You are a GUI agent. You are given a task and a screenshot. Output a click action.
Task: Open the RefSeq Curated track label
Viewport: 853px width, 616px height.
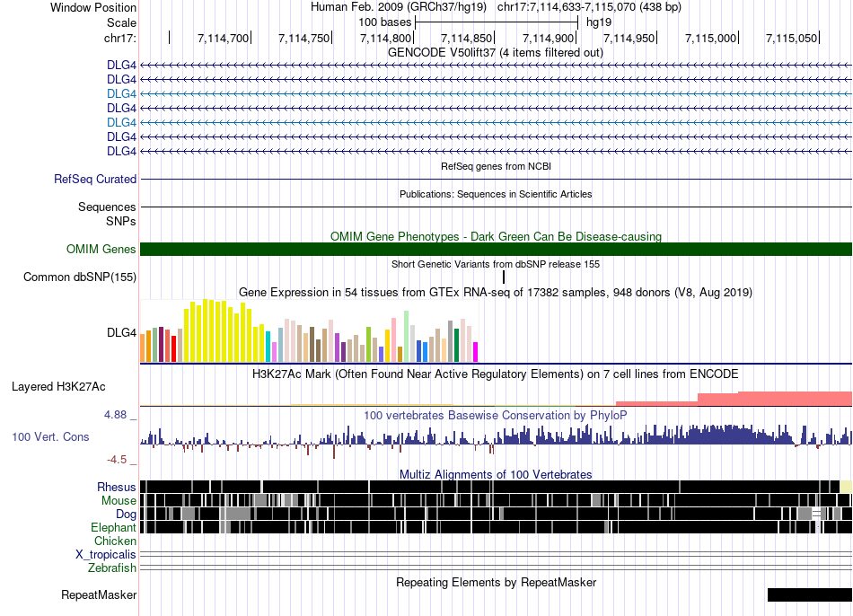(x=95, y=179)
